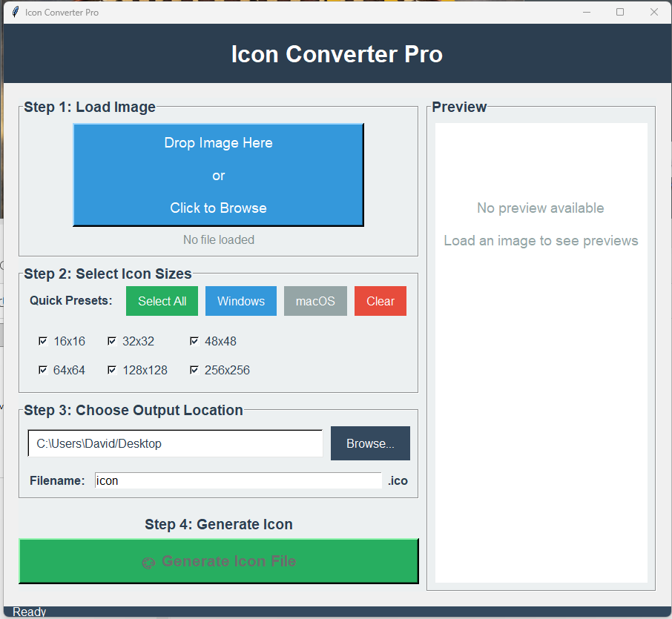Click the gear icon on Generate Icon File
Image resolution: width=672 pixels, height=619 pixels.
pyautogui.click(x=148, y=561)
